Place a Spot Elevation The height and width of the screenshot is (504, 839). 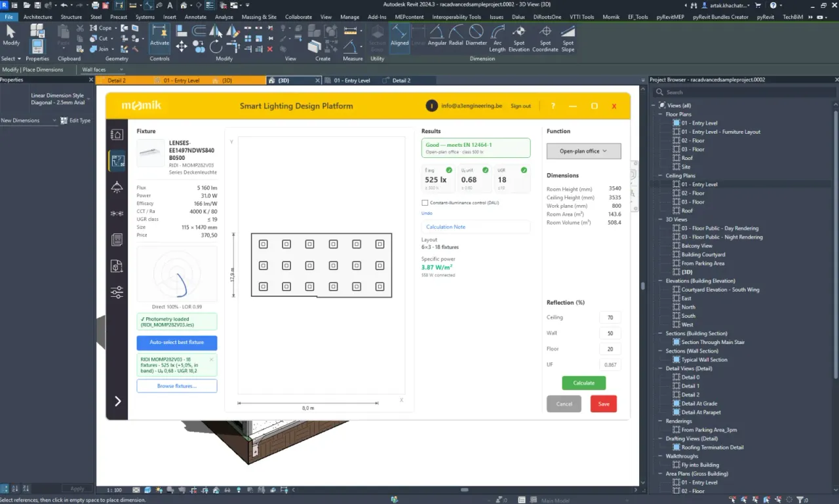click(x=518, y=38)
